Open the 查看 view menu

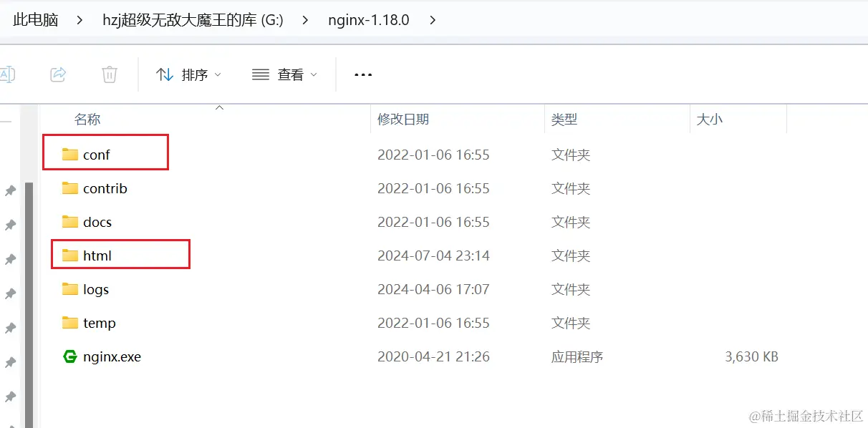point(284,74)
